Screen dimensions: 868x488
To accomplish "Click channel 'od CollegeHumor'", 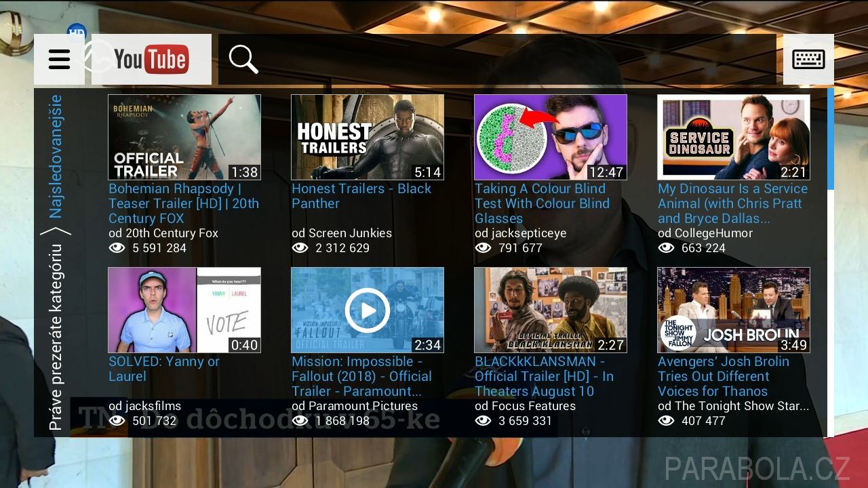I will coord(705,233).
